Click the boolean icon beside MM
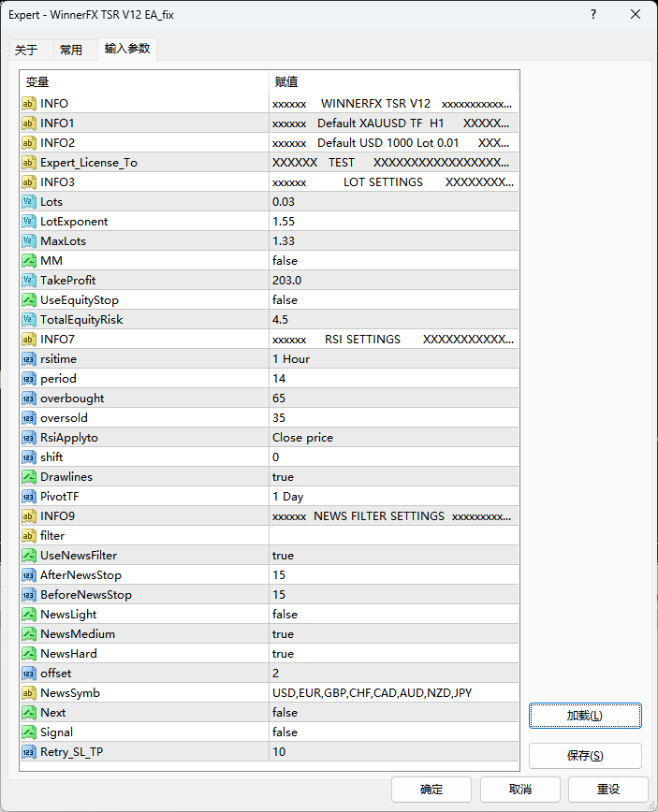The image size is (658, 812). pos(29,261)
